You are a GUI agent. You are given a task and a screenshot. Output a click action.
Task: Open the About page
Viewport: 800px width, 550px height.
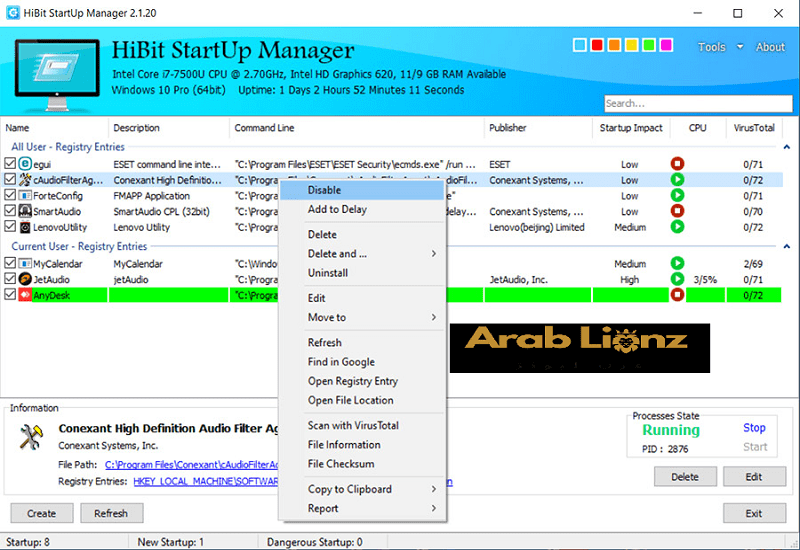point(770,47)
